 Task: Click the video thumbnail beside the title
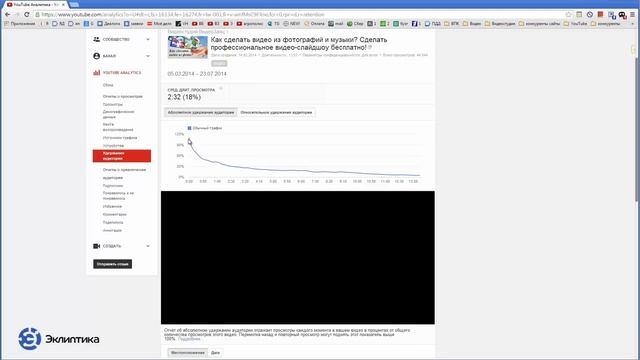(x=188, y=47)
